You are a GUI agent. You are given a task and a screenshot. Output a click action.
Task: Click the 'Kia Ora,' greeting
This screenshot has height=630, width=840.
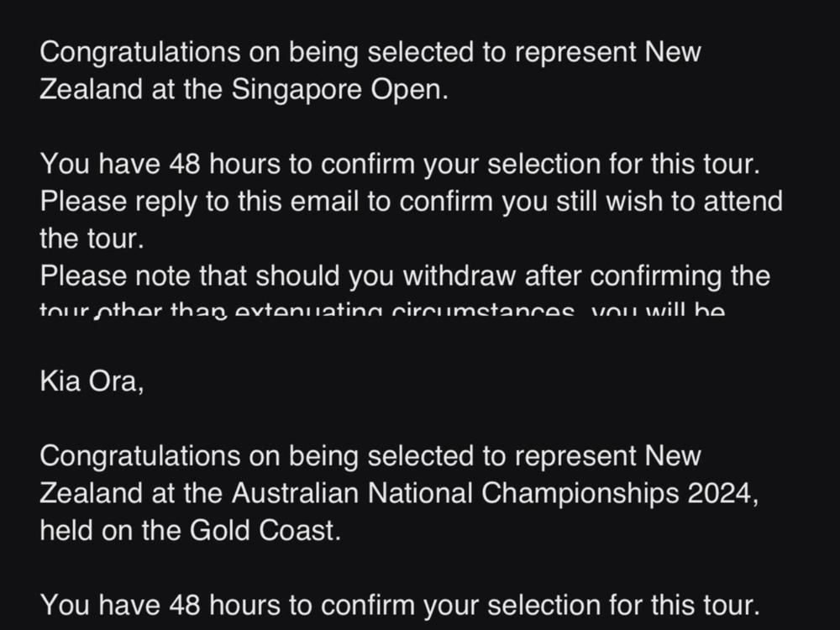pos(92,382)
